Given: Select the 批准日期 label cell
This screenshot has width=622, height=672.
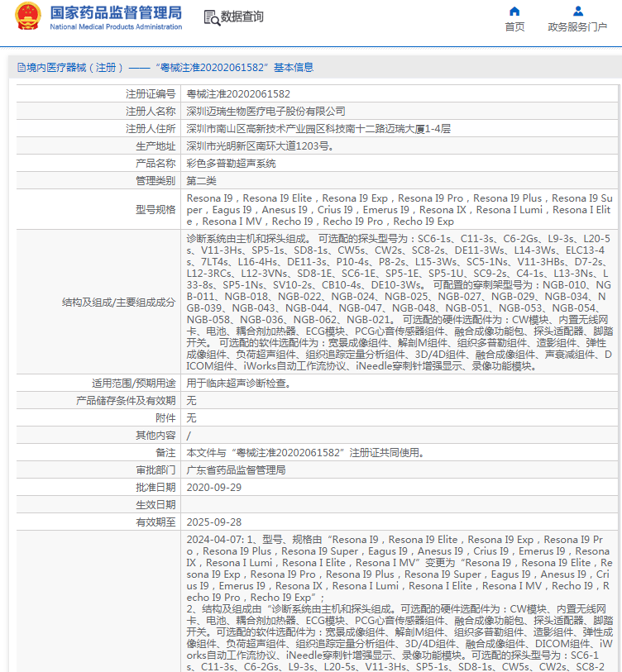Looking at the screenshot, I should tap(98, 488).
